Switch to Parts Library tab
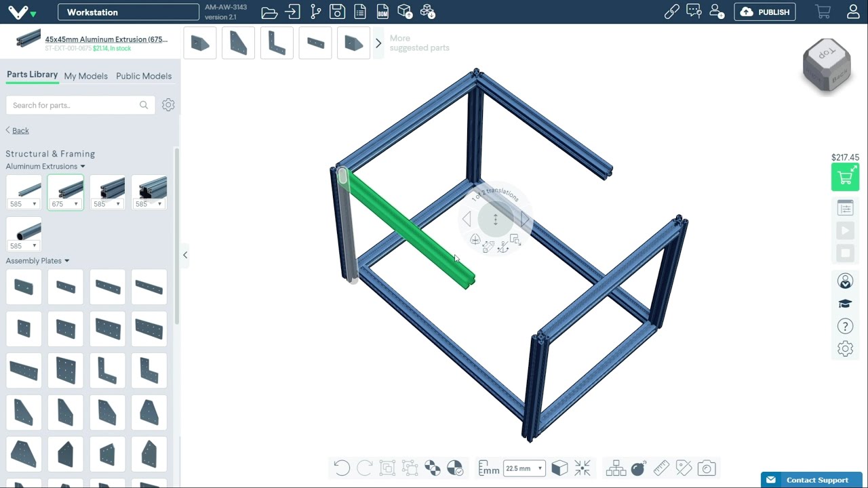868x488 pixels. (x=32, y=75)
